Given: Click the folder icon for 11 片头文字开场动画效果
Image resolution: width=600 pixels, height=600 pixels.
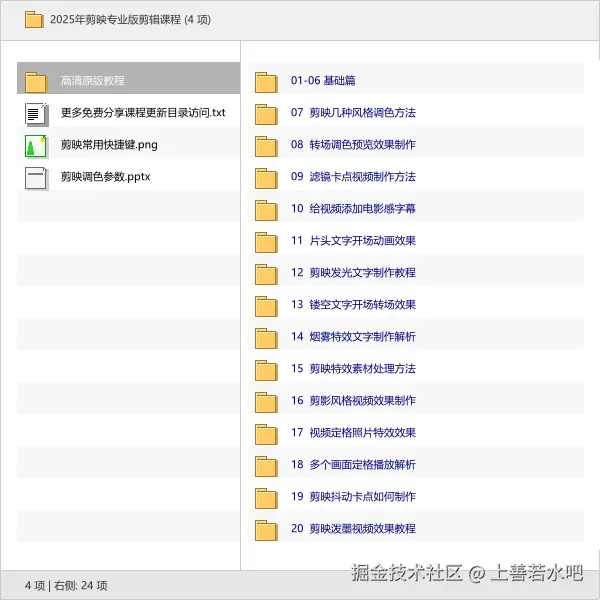Looking at the screenshot, I should pos(266,242).
